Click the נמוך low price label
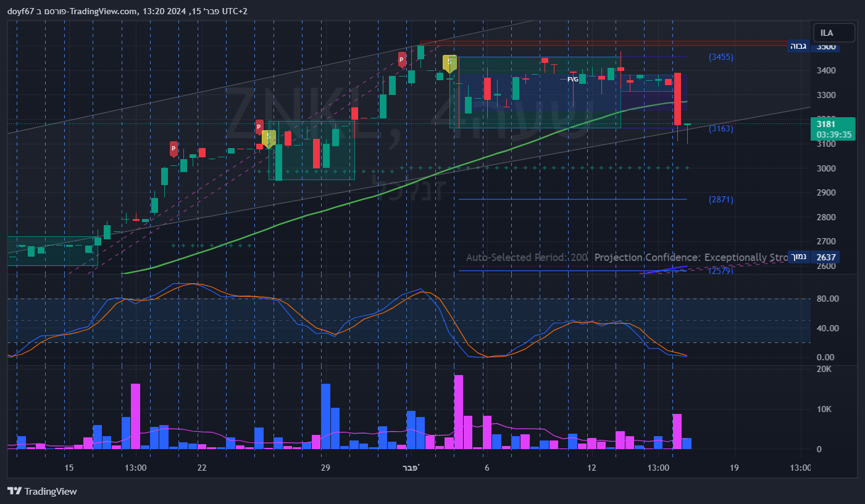865x504 pixels. click(x=798, y=257)
